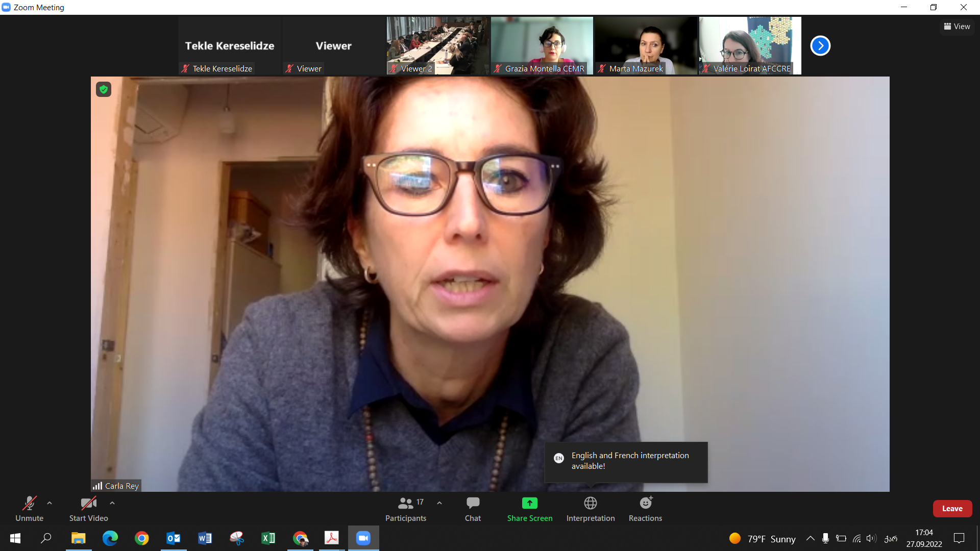Open Wi-Fi network settings in tray

[857, 538]
